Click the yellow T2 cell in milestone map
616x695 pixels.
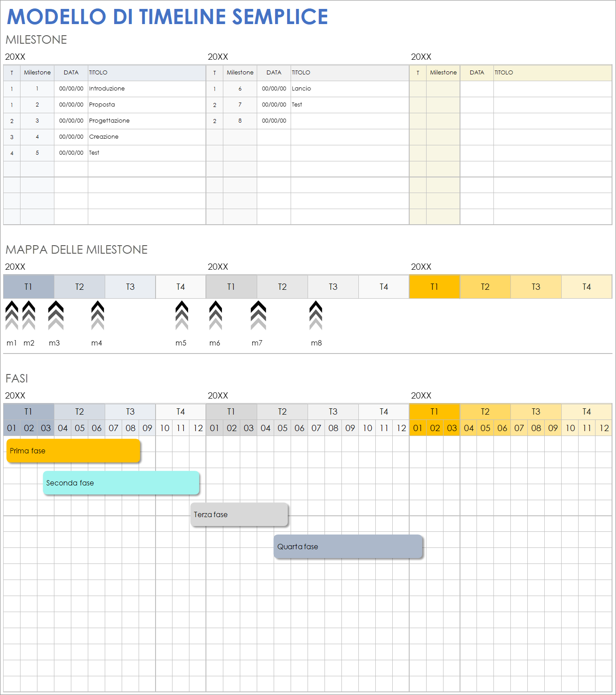coord(485,287)
